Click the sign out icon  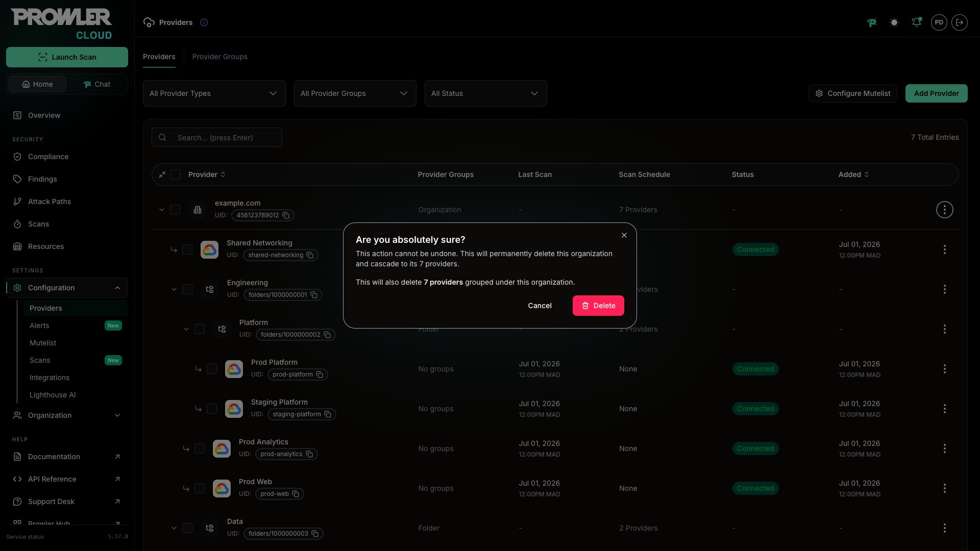960,22
